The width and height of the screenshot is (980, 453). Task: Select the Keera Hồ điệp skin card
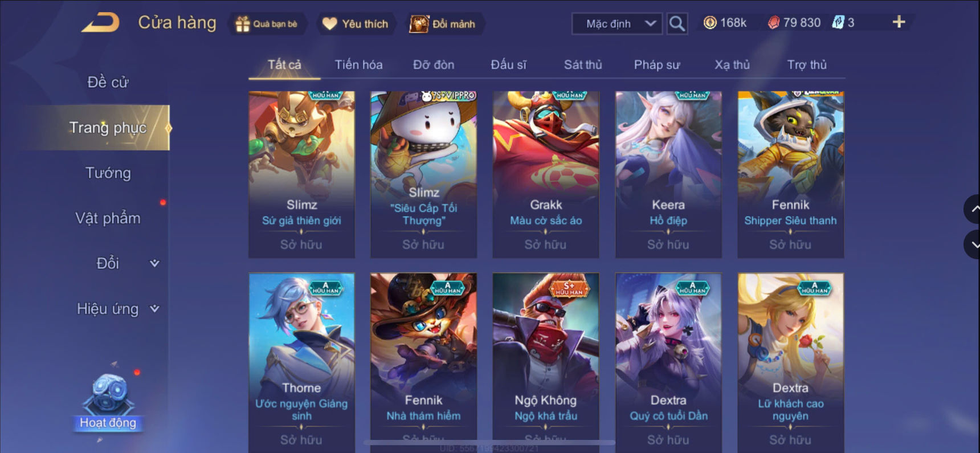(x=668, y=174)
